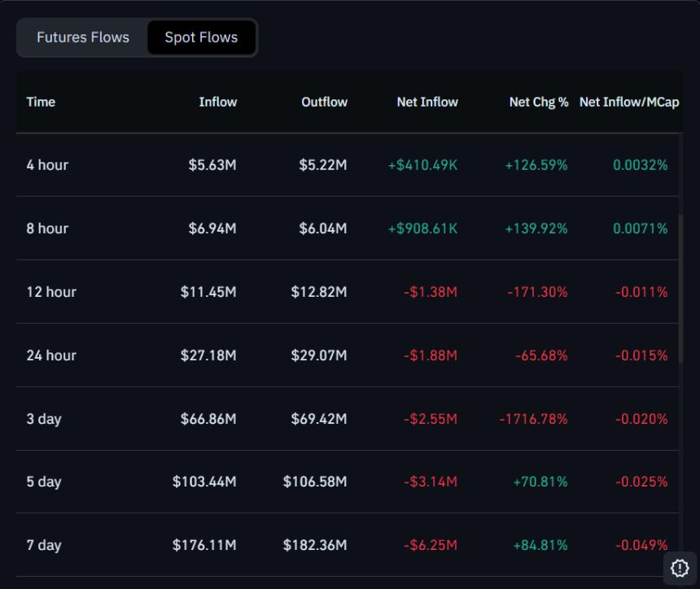This screenshot has height=589, width=700.
Task: Sort by the Net Chg % column
Action: pyautogui.click(x=536, y=102)
